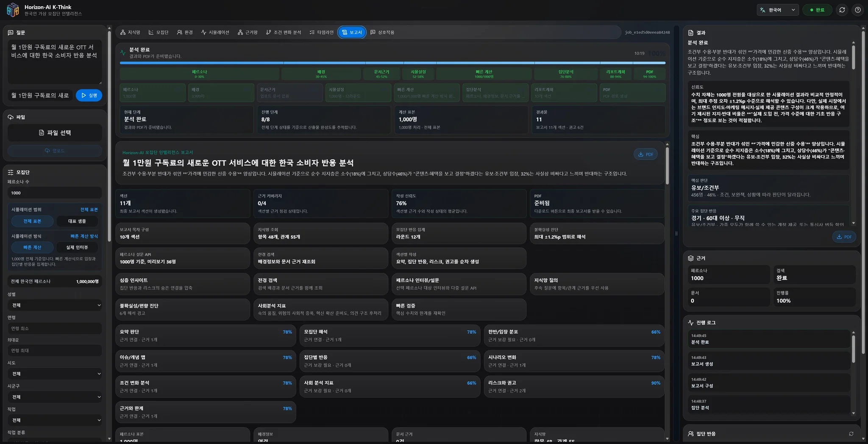
Task: Click the document icon beside 결과 heading
Action: 691,33
